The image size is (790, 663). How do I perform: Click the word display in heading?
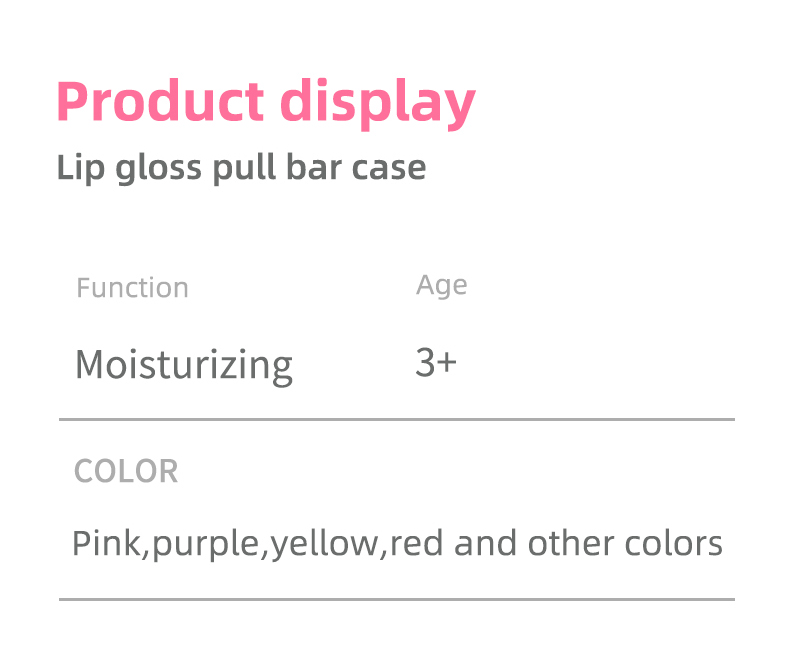click(x=377, y=104)
